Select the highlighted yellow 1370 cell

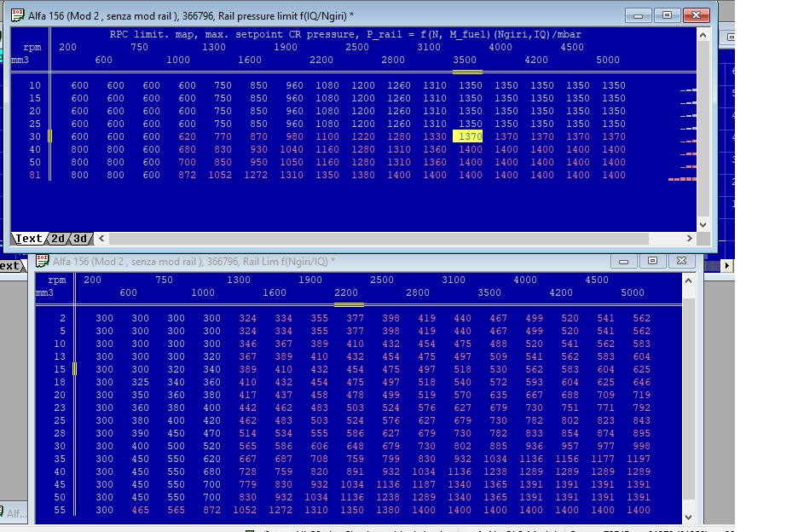point(468,136)
